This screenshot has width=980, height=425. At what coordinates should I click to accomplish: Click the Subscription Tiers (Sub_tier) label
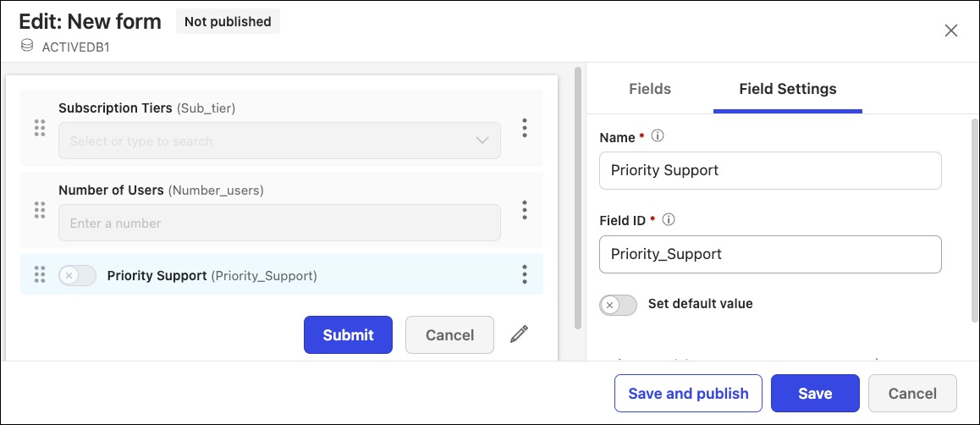147,108
